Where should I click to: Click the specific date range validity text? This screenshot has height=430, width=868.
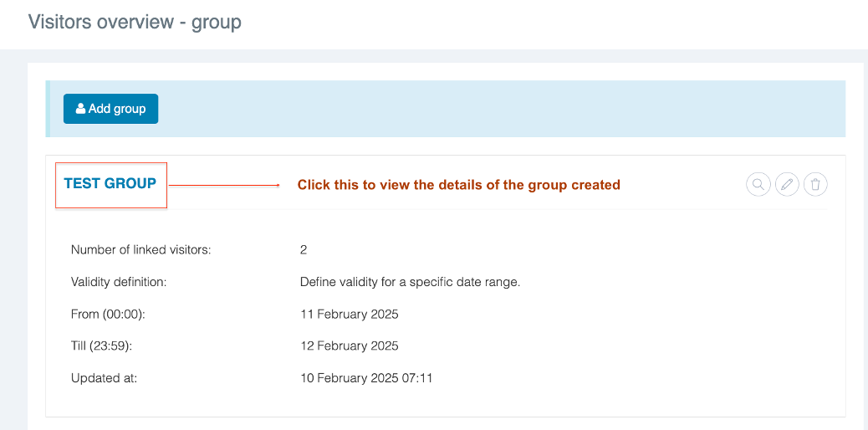click(x=410, y=282)
